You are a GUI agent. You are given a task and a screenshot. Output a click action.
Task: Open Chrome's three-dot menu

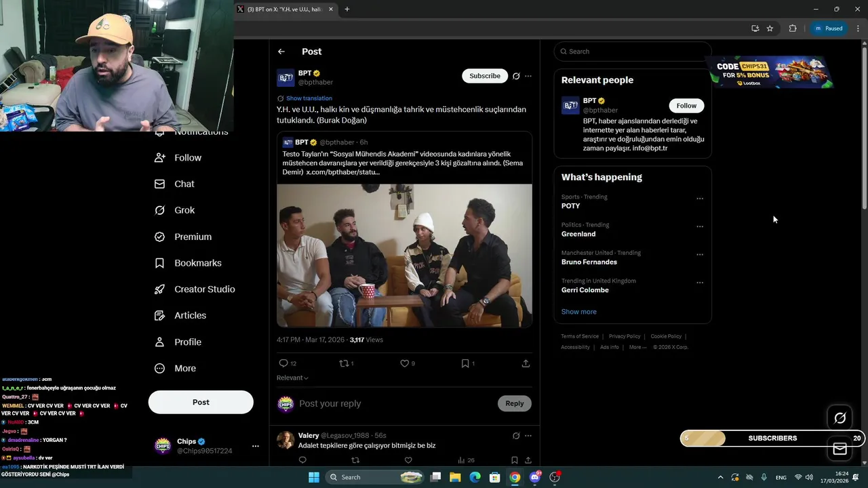(x=858, y=28)
